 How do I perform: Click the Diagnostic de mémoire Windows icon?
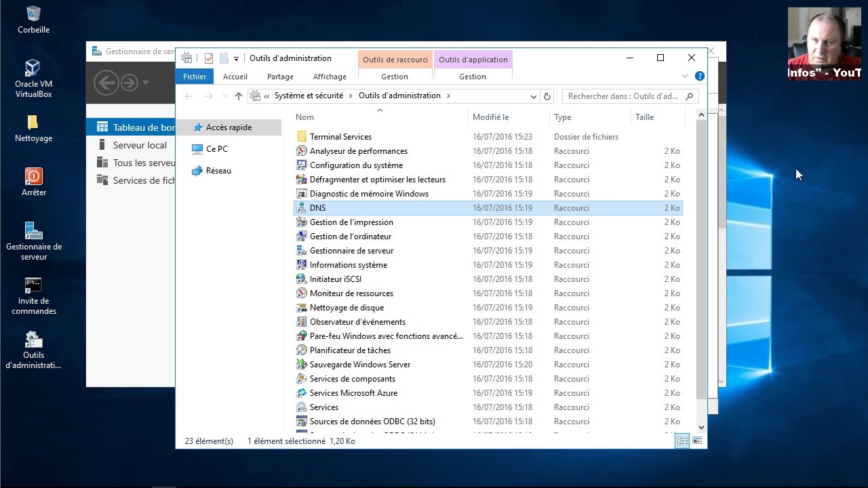click(302, 194)
